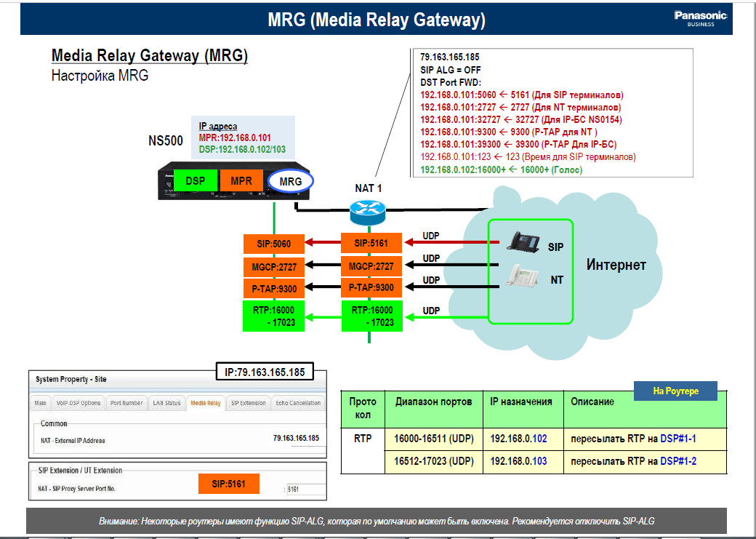Viewport: 756px width, 539px height.
Task: Click the 'DSP#1-2' blue link text
Action: click(678, 461)
